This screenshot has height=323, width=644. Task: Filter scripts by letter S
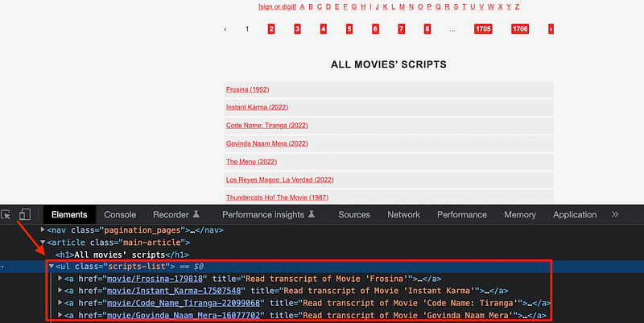coord(456,6)
